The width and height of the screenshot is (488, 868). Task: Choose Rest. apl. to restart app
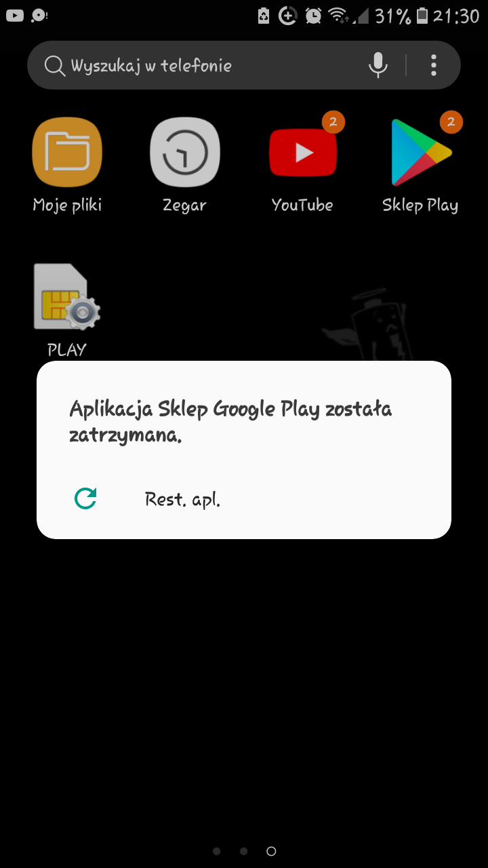pos(183,500)
